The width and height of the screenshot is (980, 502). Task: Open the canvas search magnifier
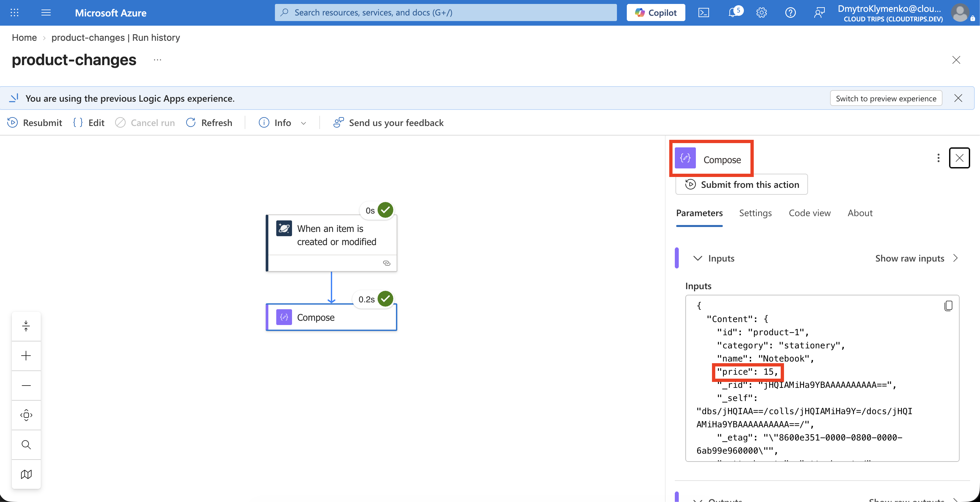[x=26, y=444]
